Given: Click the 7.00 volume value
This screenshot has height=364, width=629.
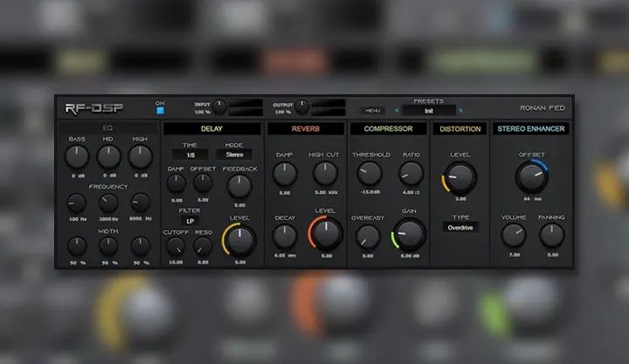Looking at the screenshot, I should coord(515,255).
